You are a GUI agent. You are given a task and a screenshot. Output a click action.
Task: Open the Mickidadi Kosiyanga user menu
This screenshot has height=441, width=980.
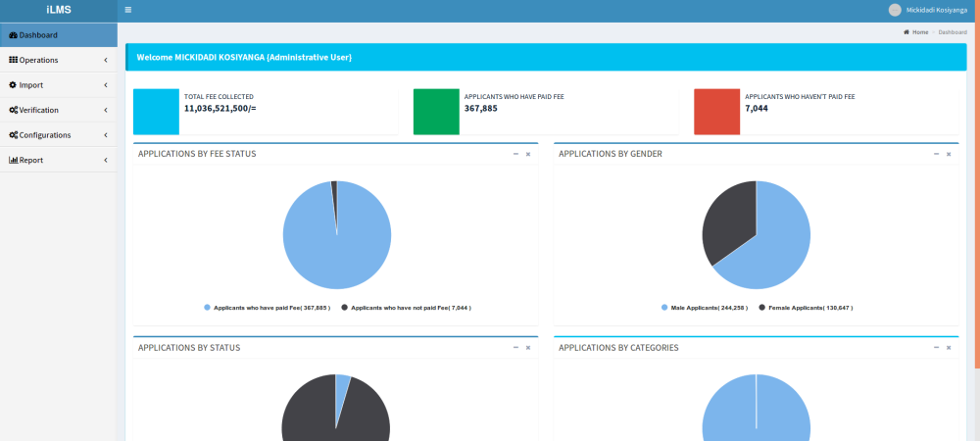[x=937, y=10]
